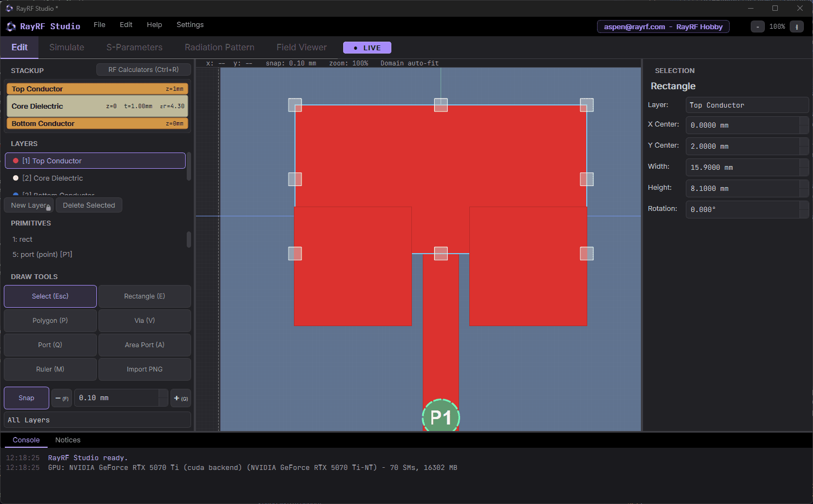Image resolution: width=813 pixels, height=504 pixels.
Task: Select the Console tab
Action: point(27,440)
